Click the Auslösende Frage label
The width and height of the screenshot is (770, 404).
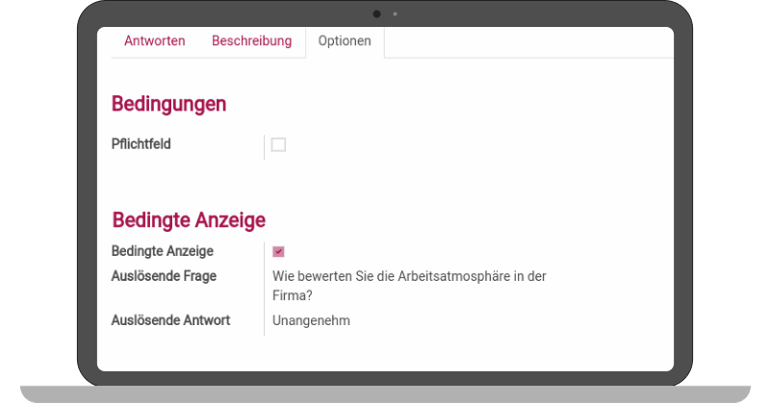[164, 276]
